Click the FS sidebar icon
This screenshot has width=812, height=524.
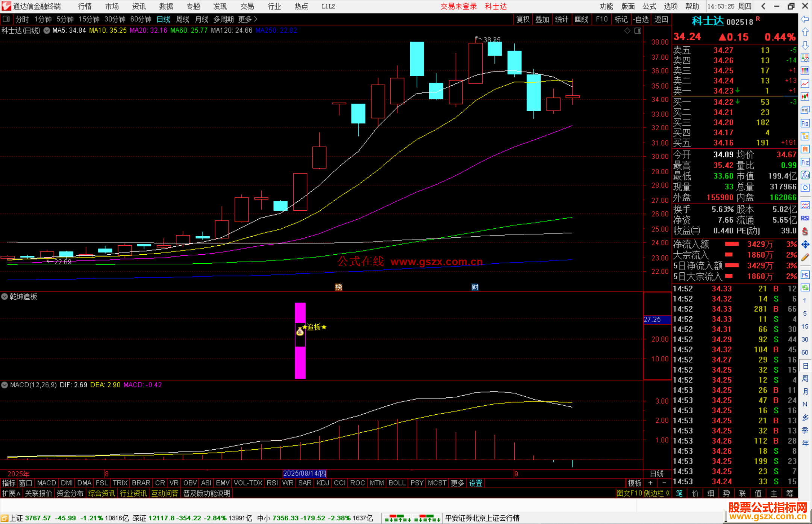tap(805, 275)
